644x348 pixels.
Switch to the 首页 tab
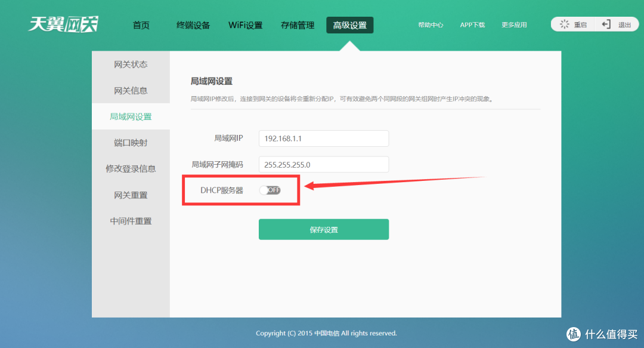click(x=141, y=25)
